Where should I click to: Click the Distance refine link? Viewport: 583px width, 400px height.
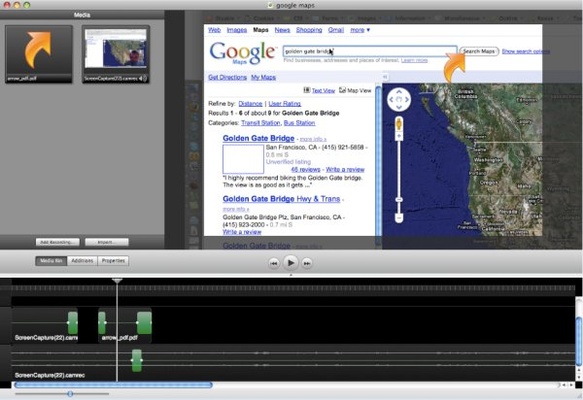(250, 104)
